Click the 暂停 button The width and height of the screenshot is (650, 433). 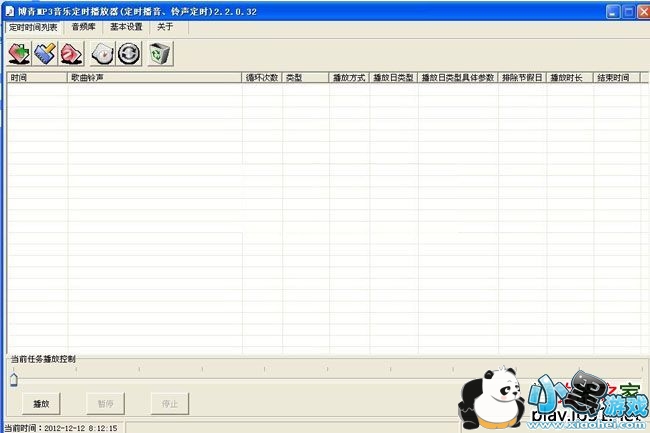[x=105, y=404]
